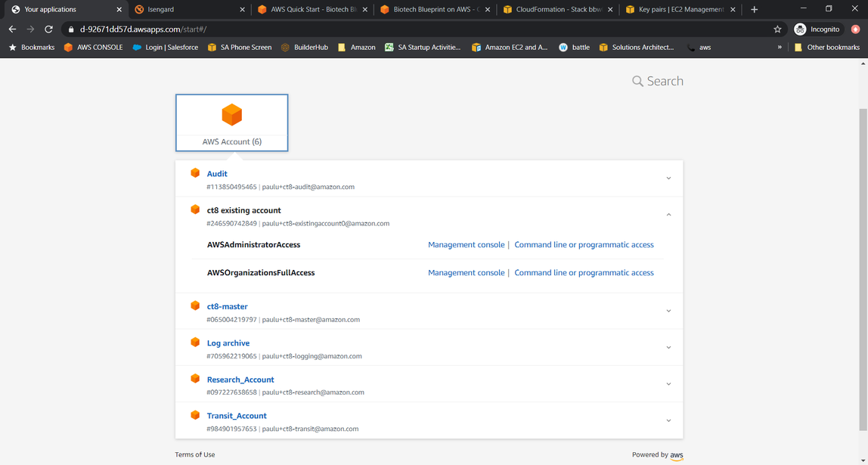Click the red extension icon in toolbar
Screen dimensions: 868x465
click(x=855, y=29)
